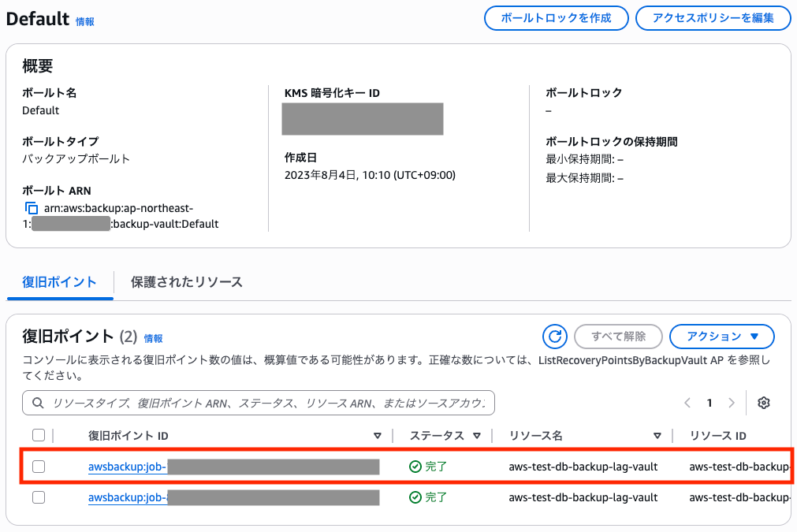797x532 pixels.
Task: Open table preferences with the gear icon
Action: pos(763,403)
